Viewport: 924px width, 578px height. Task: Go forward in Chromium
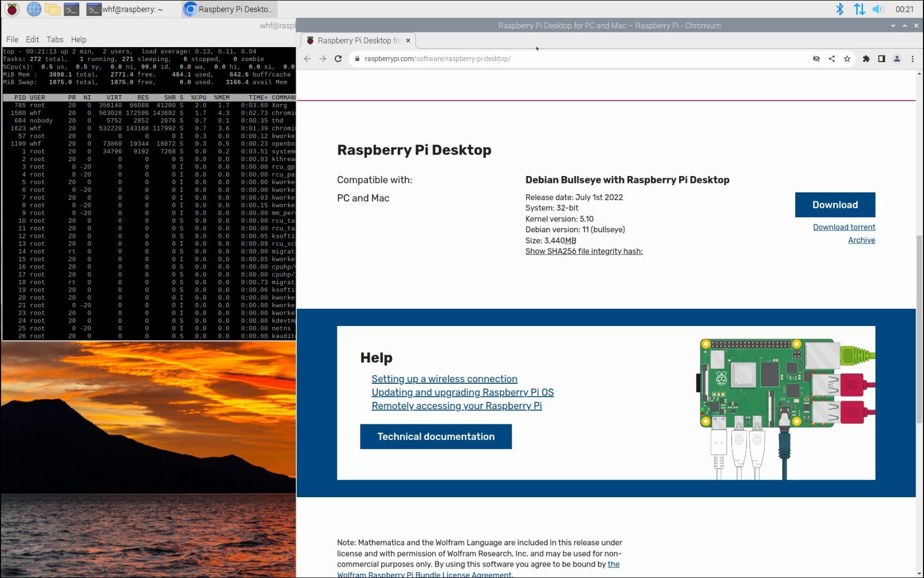(322, 59)
